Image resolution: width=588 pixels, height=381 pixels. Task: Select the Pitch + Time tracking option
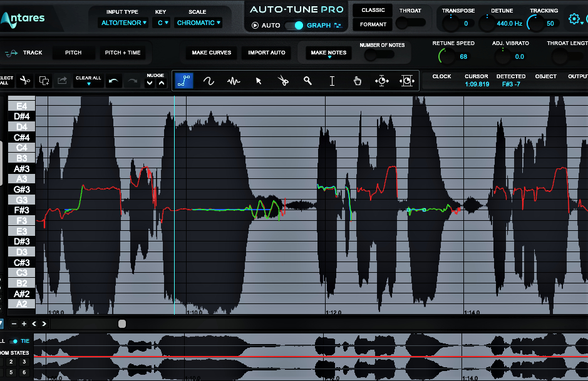[x=123, y=53]
